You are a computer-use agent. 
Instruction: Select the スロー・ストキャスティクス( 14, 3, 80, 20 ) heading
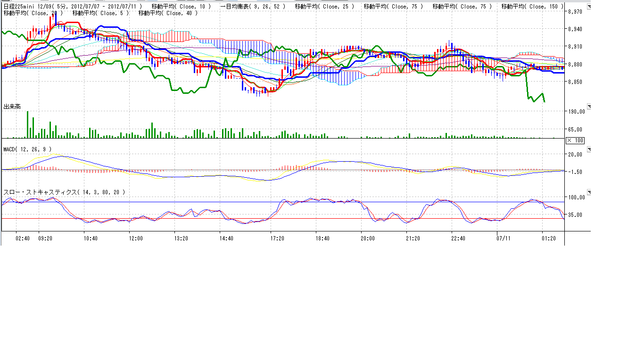tap(64, 192)
